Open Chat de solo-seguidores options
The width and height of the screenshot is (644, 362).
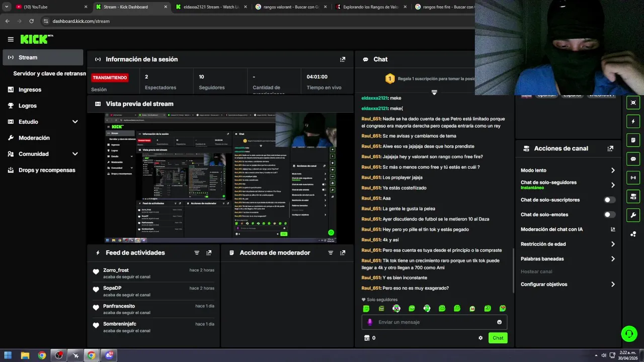point(568,185)
